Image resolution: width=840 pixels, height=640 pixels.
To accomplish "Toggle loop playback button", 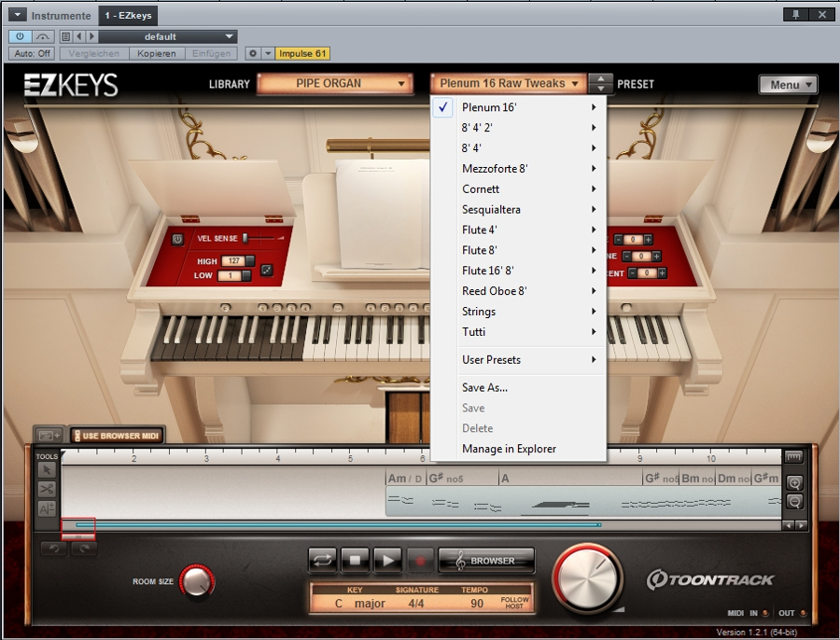I will (x=322, y=560).
